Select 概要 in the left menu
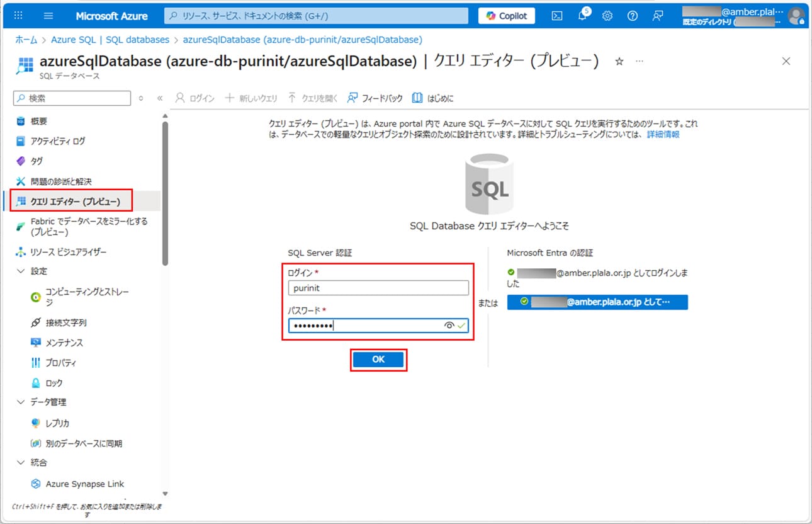The width and height of the screenshot is (812, 524). pyautogui.click(x=39, y=121)
